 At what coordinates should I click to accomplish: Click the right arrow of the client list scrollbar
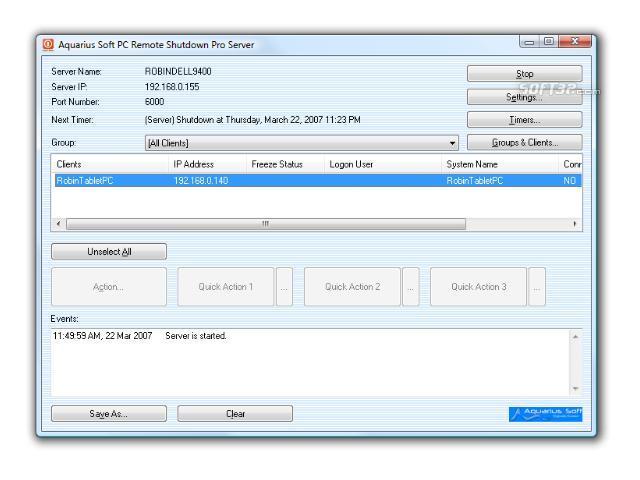575,224
